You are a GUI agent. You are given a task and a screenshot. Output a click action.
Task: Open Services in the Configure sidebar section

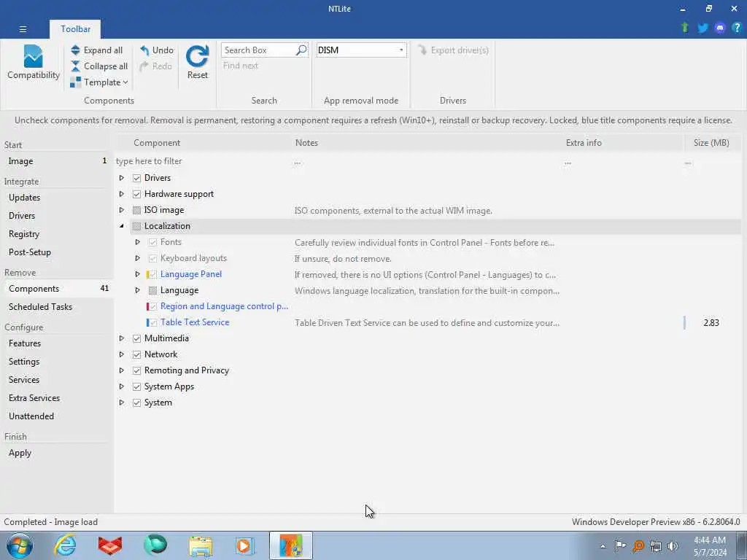click(x=56, y=379)
